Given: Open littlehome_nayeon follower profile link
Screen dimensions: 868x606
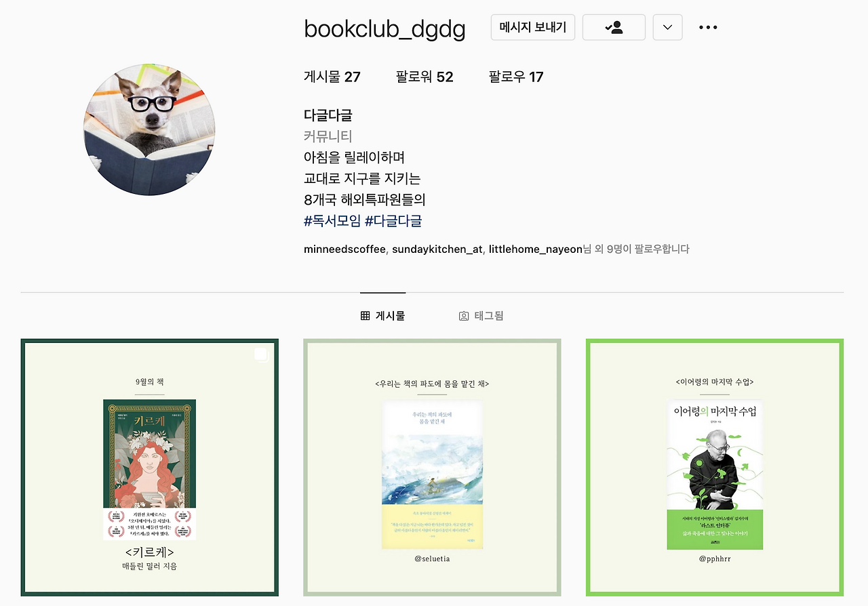Looking at the screenshot, I should [x=536, y=249].
